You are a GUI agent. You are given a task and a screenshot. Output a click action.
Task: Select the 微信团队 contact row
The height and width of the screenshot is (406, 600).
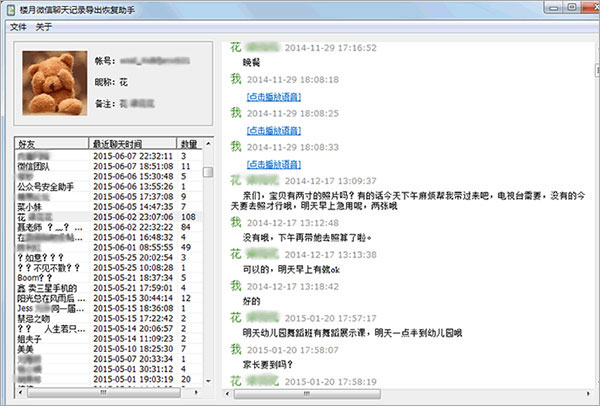click(109, 166)
